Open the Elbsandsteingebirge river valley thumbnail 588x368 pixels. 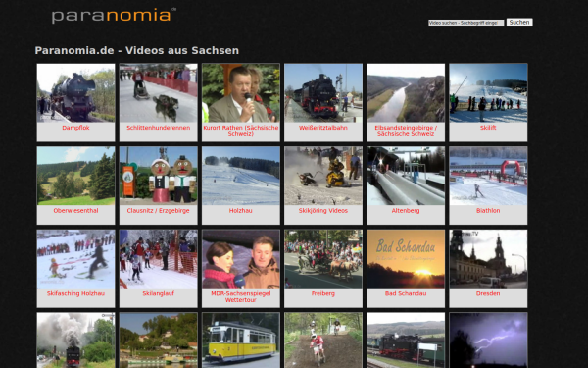tap(406, 93)
